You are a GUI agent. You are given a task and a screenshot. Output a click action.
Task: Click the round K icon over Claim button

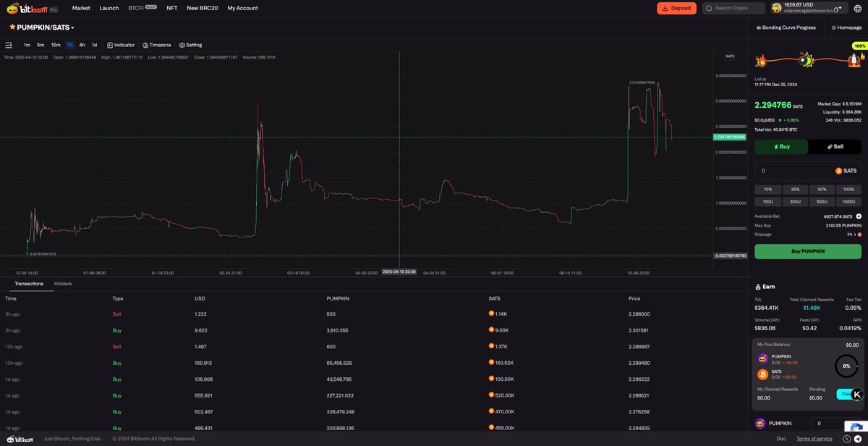pos(857,395)
